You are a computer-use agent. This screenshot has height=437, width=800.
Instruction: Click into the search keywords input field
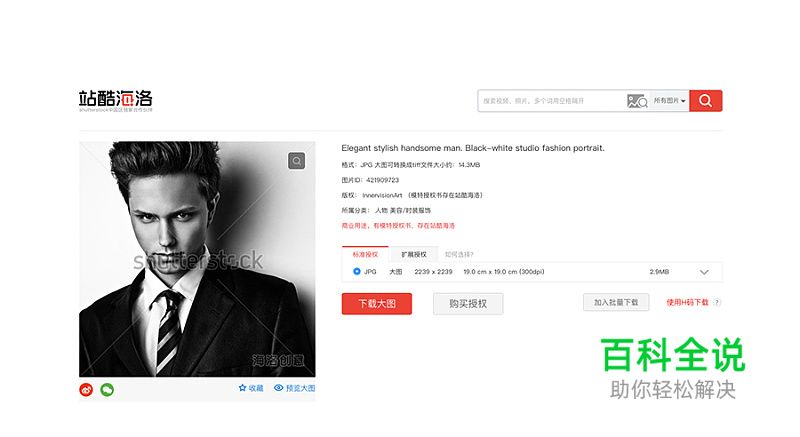[x=552, y=101]
